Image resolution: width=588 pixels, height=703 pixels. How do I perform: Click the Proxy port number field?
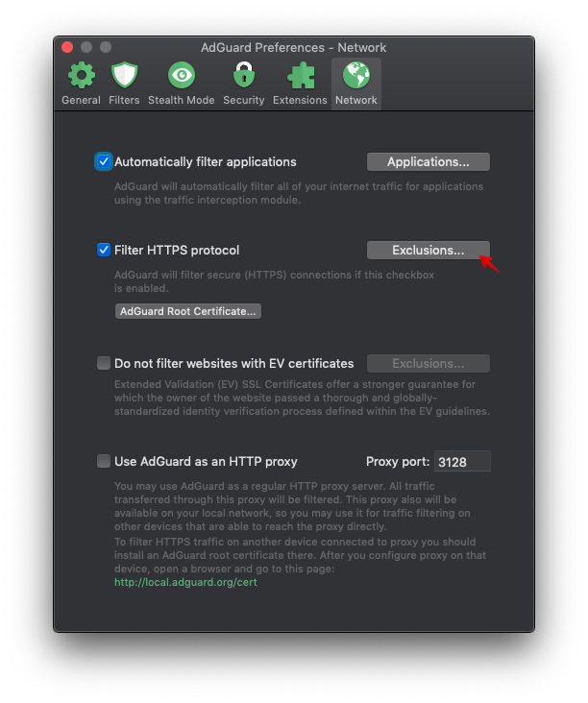[x=462, y=462]
